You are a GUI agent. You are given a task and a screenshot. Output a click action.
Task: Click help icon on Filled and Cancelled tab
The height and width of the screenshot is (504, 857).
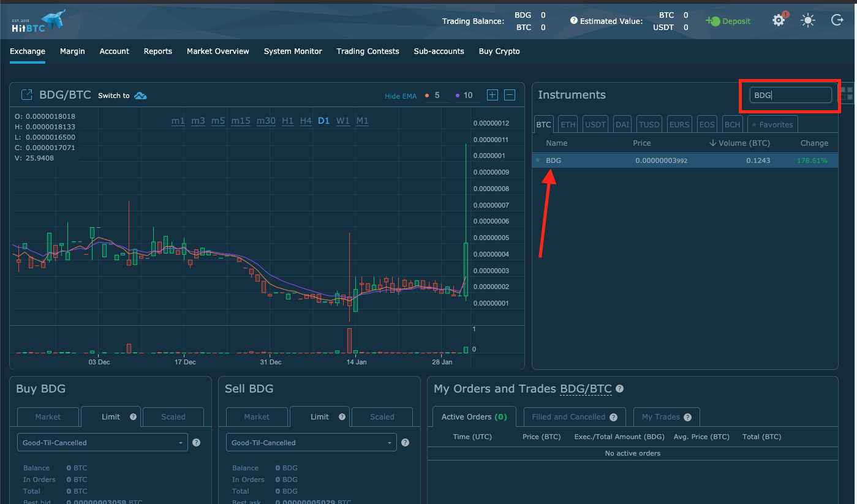click(613, 417)
